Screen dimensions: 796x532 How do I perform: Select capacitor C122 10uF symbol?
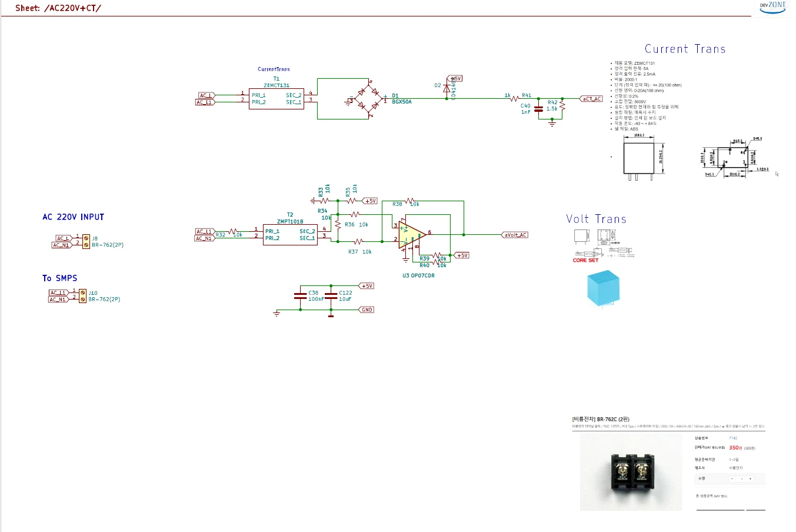pos(331,295)
